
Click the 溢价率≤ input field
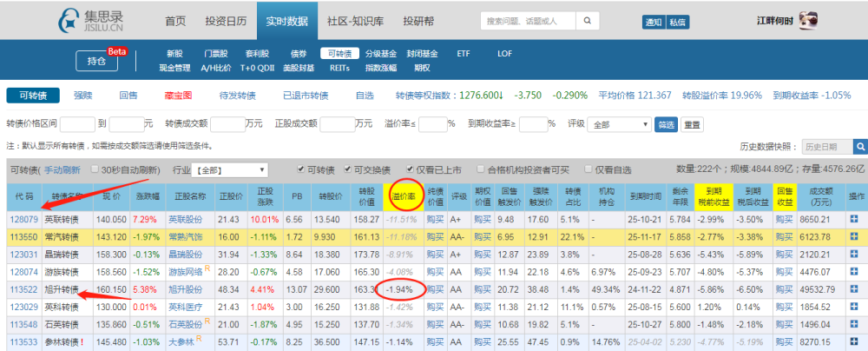pos(433,124)
